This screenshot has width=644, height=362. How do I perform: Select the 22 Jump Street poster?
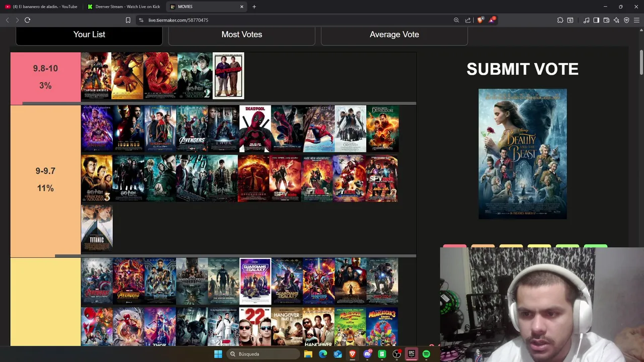pyautogui.click(x=255, y=327)
